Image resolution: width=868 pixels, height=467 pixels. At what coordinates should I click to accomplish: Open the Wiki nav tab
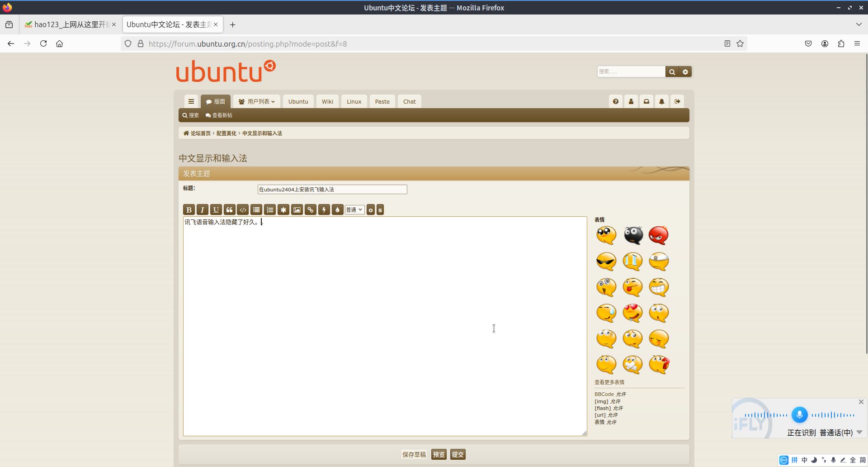point(327,101)
